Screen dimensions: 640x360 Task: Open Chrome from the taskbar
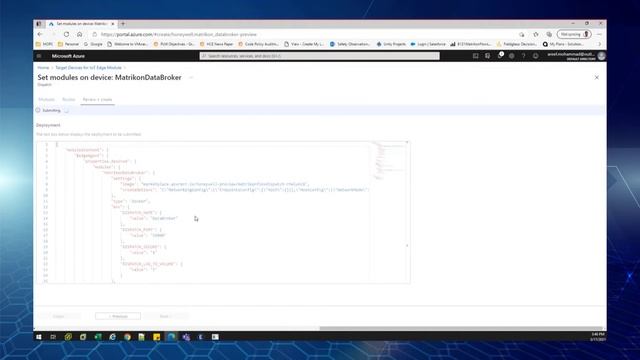127,337
